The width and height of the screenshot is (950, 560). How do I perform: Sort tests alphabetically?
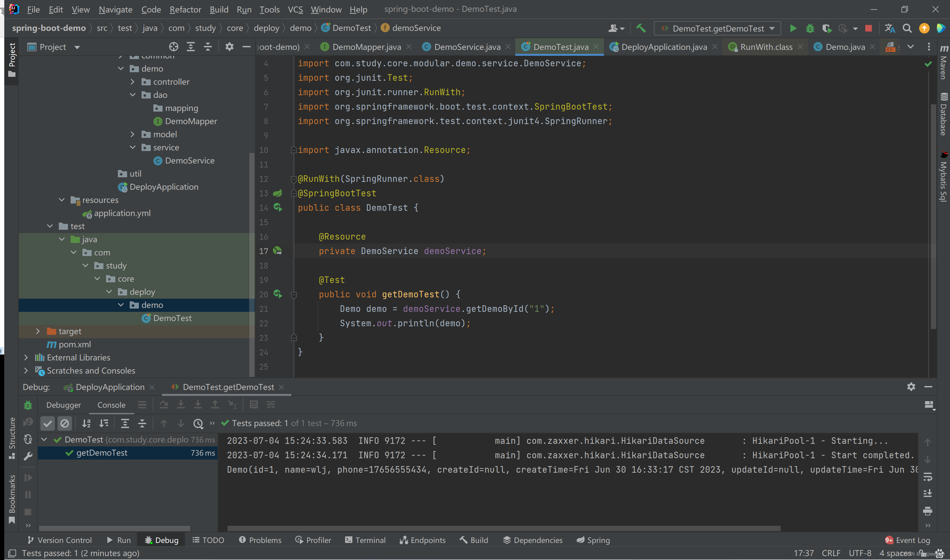[86, 423]
